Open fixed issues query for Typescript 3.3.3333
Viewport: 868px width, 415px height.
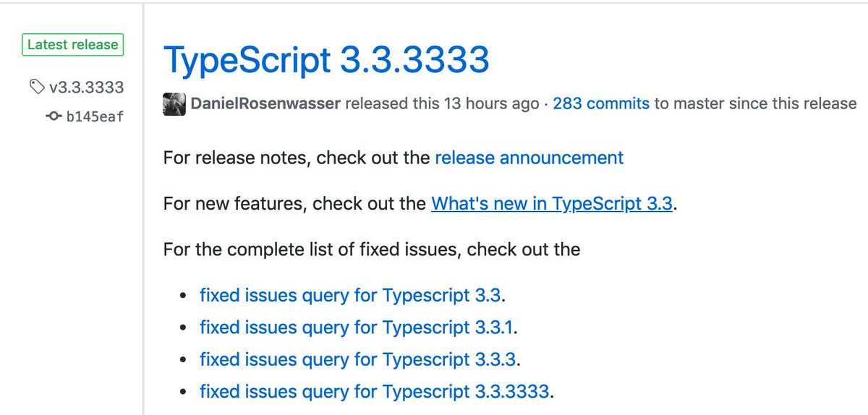pyautogui.click(x=374, y=392)
